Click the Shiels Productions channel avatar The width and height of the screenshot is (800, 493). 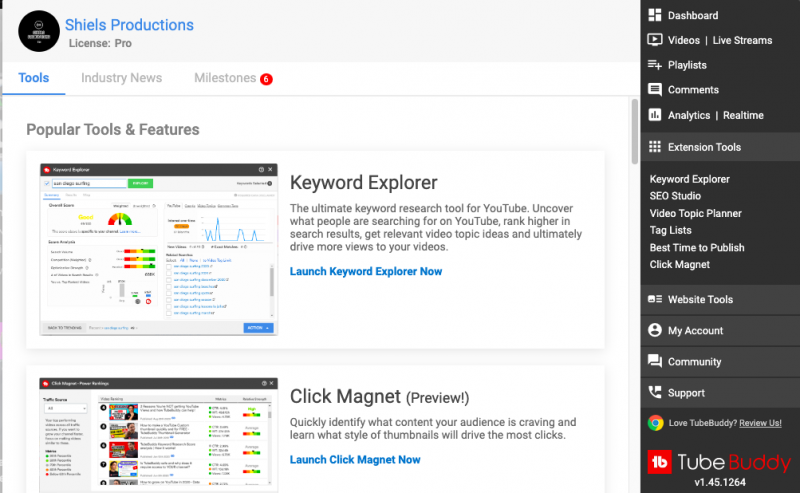(39, 31)
